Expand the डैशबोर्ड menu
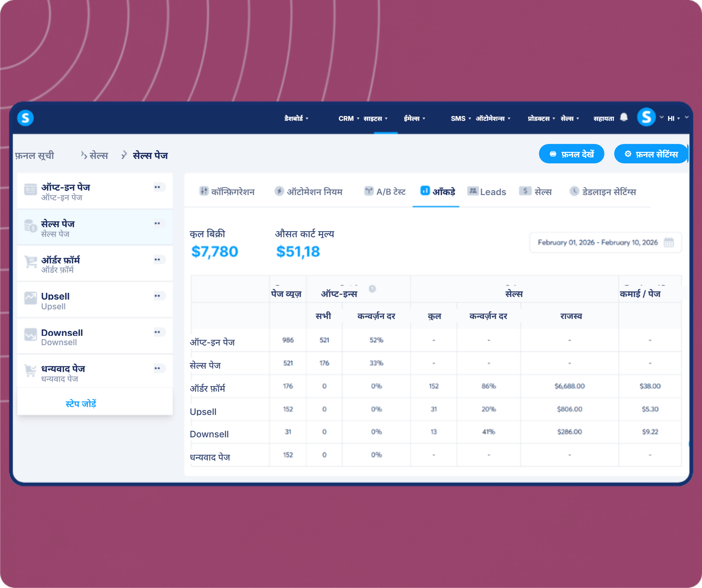The height and width of the screenshot is (588, 702). (296, 118)
